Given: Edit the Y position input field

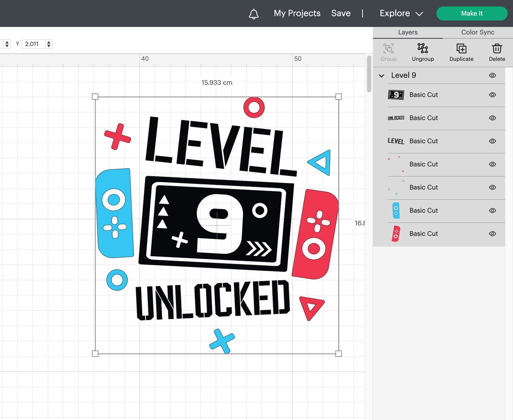Looking at the screenshot, I should click(32, 44).
